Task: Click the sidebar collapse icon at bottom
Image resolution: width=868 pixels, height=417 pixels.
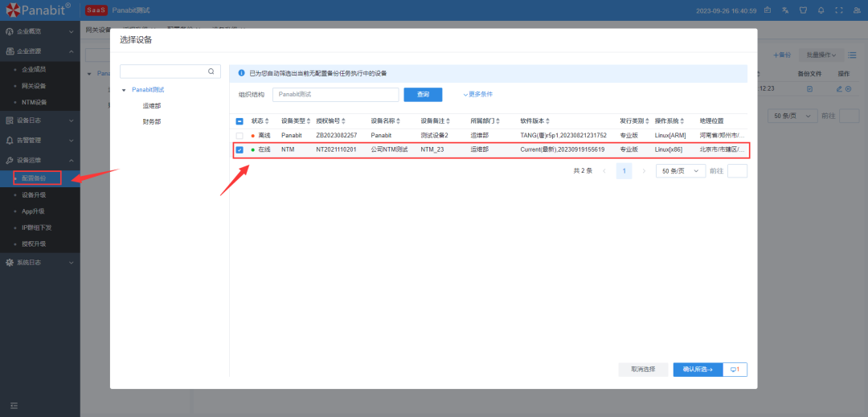Action: pyautogui.click(x=15, y=406)
